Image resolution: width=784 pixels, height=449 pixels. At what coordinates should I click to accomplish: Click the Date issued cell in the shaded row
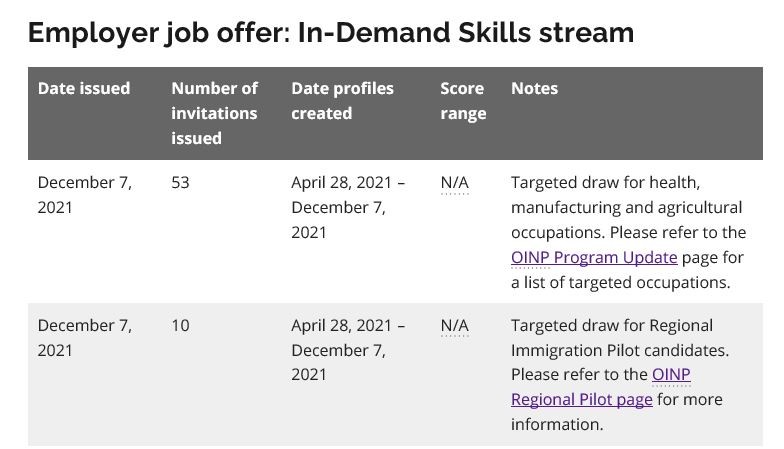(84, 338)
